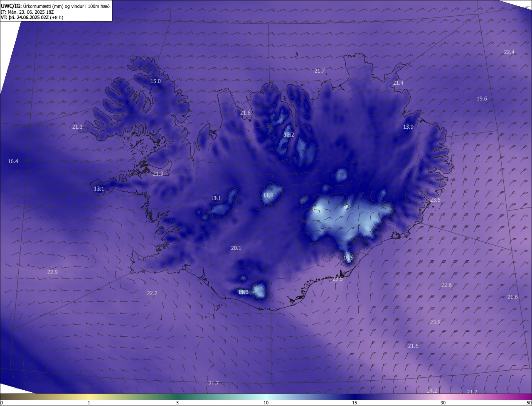Click the 22.9 value label
The width and height of the screenshot is (532, 406).
coord(52,272)
